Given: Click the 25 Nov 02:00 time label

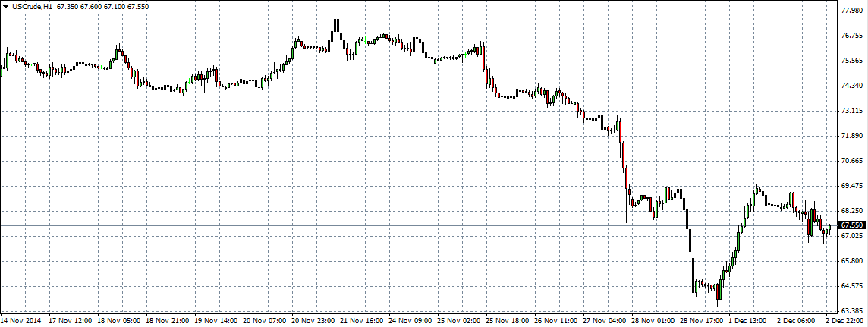Looking at the screenshot, I should pos(458,321).
